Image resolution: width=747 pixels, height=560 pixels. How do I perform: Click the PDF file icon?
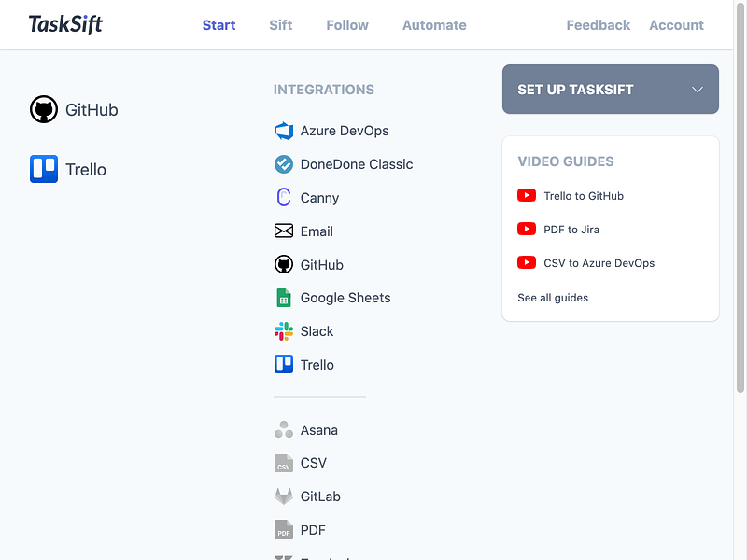[284, 529]
